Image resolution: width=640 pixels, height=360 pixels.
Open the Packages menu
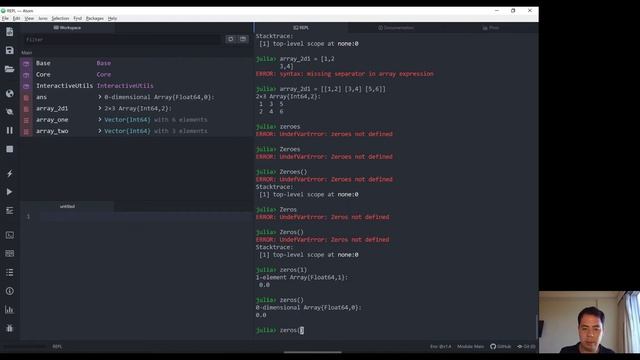point(95,18)
